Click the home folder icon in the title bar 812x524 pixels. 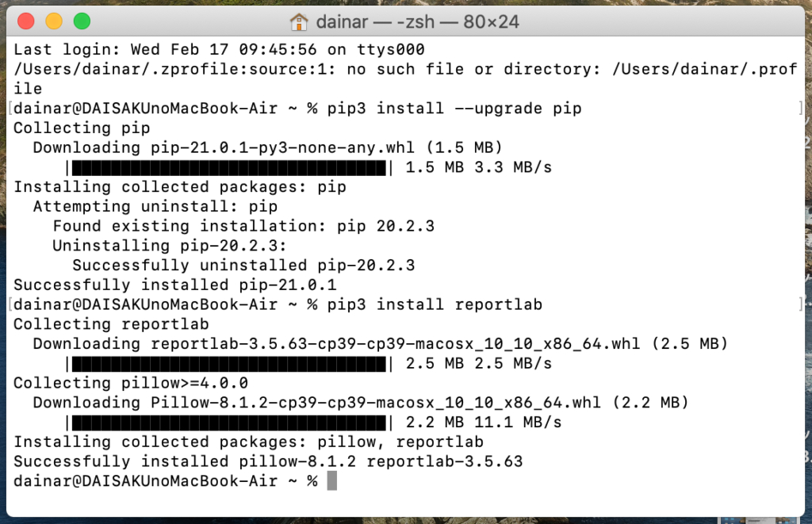coord(297,21)
